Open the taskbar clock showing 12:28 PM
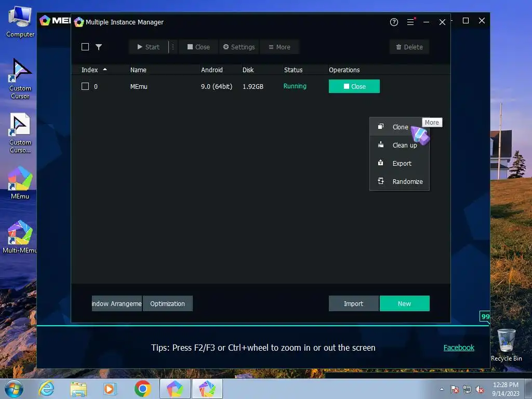 506,389
